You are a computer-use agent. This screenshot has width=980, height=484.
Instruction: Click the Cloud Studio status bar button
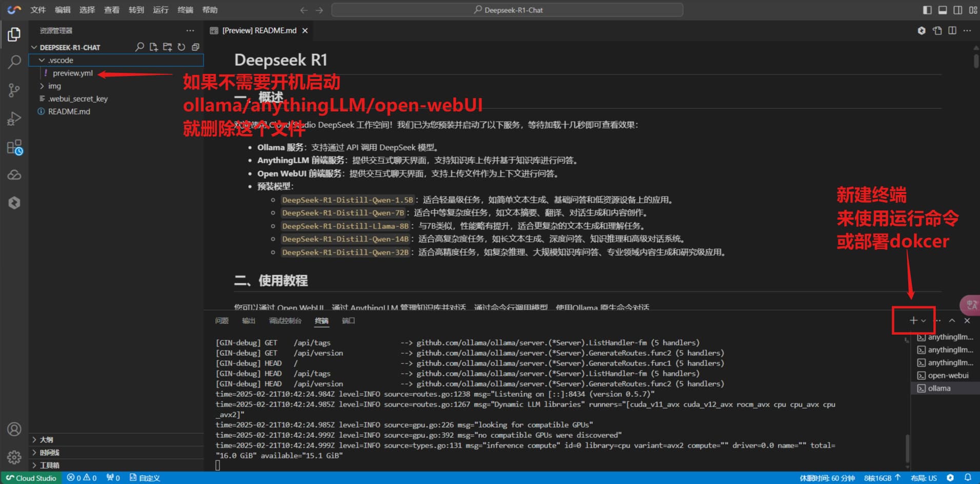[x=31, y=478]
